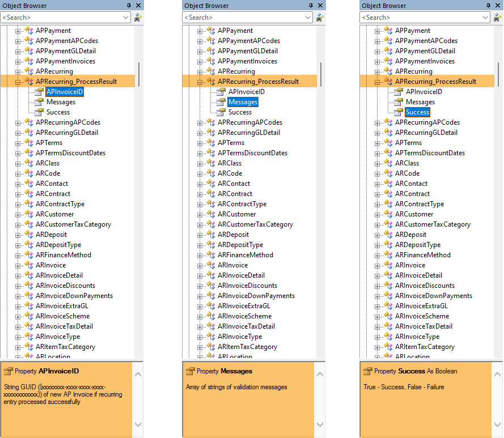Click the ARInvoice class icon in right panel
Screen dimensions: 504x438
point(388,265)
